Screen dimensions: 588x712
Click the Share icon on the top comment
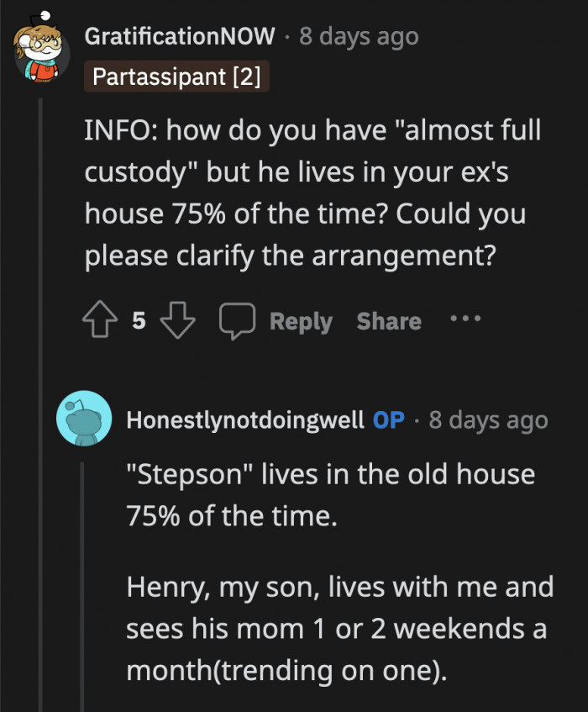(x=388, y=321)
